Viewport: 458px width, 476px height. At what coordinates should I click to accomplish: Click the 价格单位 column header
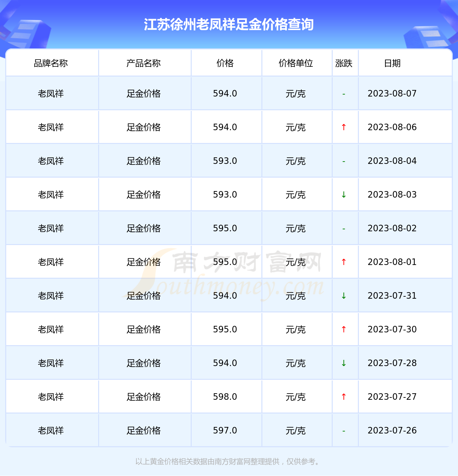coord(296,63)
